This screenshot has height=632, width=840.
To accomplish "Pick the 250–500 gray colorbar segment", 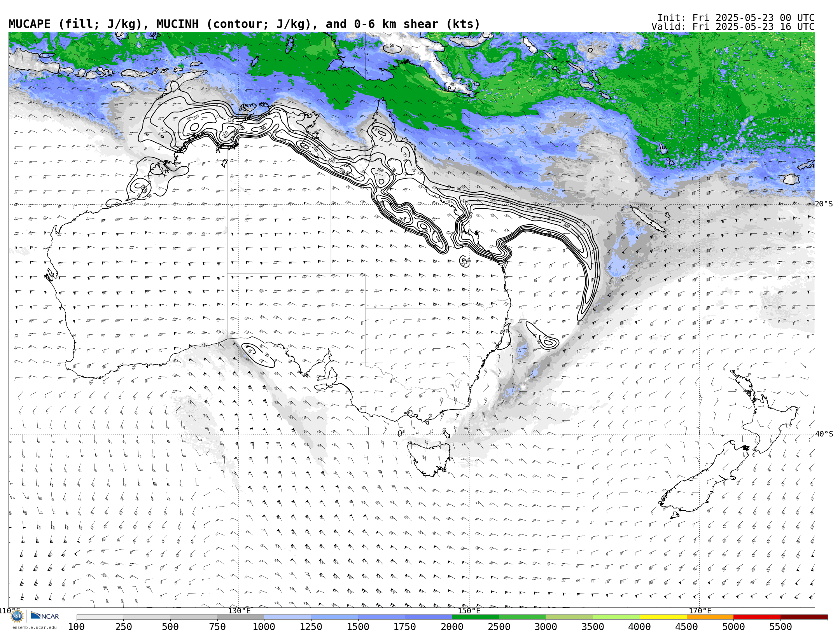I will pyautogui.click(x=147, y=617).
